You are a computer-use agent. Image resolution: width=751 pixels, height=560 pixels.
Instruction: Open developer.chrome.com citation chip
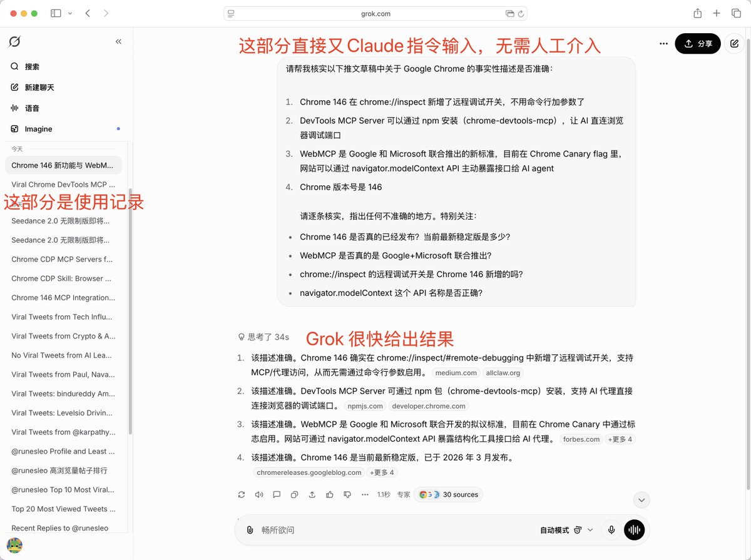pos(429,406)
